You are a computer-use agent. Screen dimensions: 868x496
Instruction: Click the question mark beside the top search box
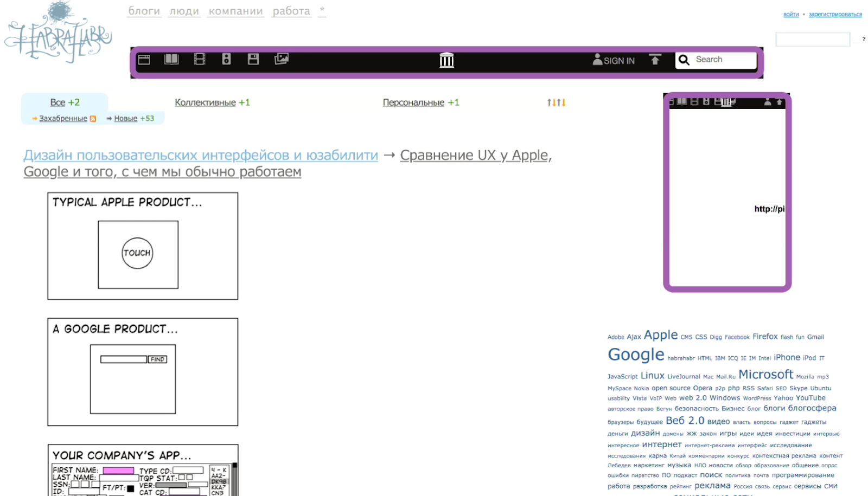tap(864, 39)
